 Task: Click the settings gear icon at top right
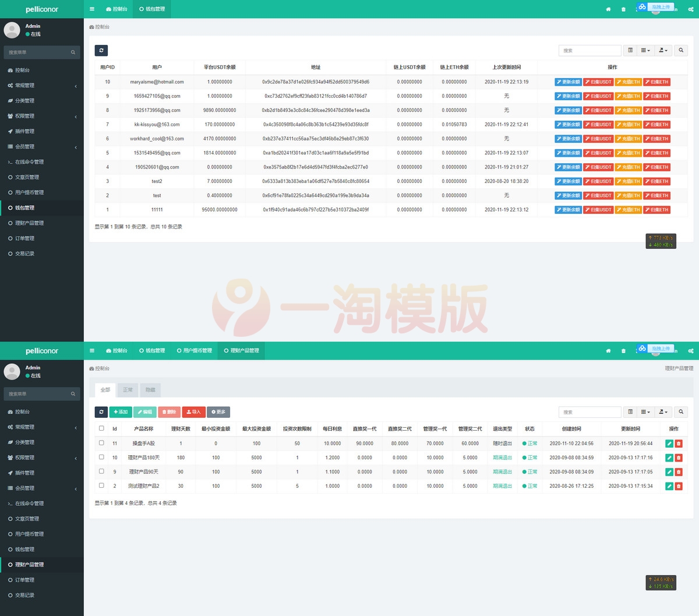tap(690, 9)
